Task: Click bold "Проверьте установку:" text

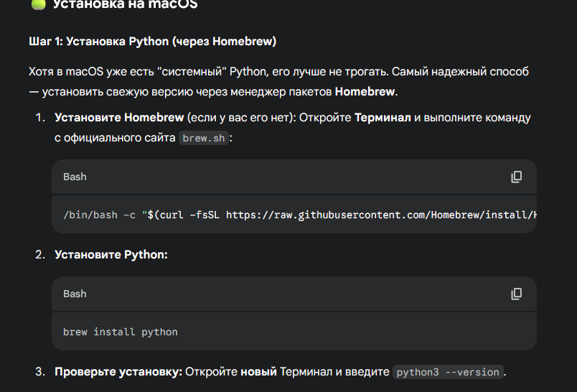Action: [x=118, y=372]
